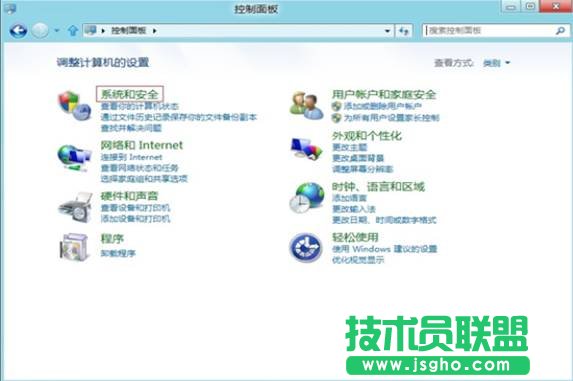Open 添加或删除用户帐户 link
This screenshot has width=573, height=381.
[383, 106]
